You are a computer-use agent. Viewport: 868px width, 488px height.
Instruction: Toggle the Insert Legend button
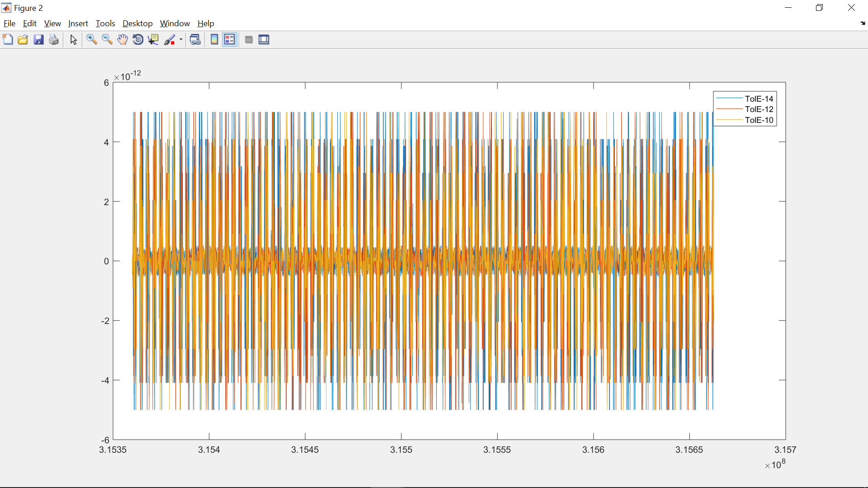pyautogui.click(x=230, y=40)
